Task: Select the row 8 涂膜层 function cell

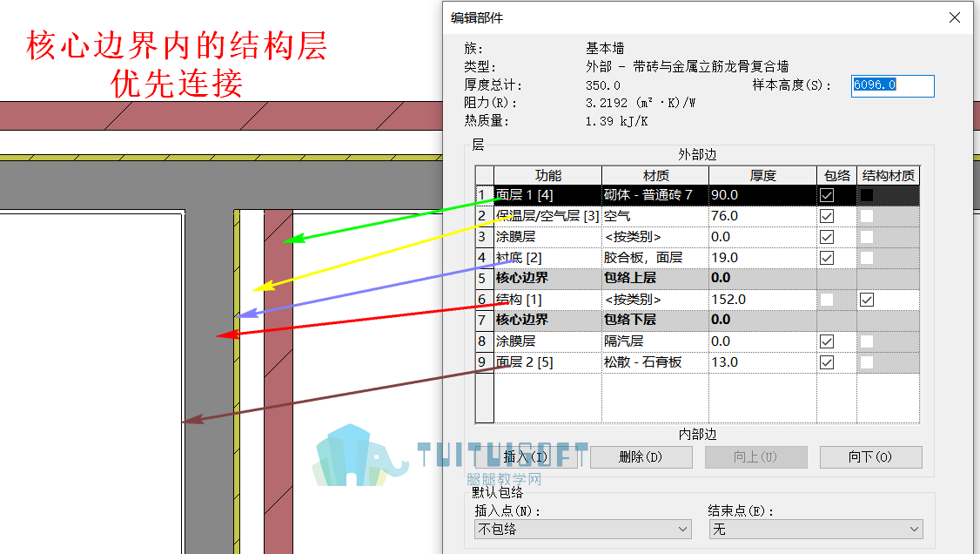Action: (x=547, y=341)
